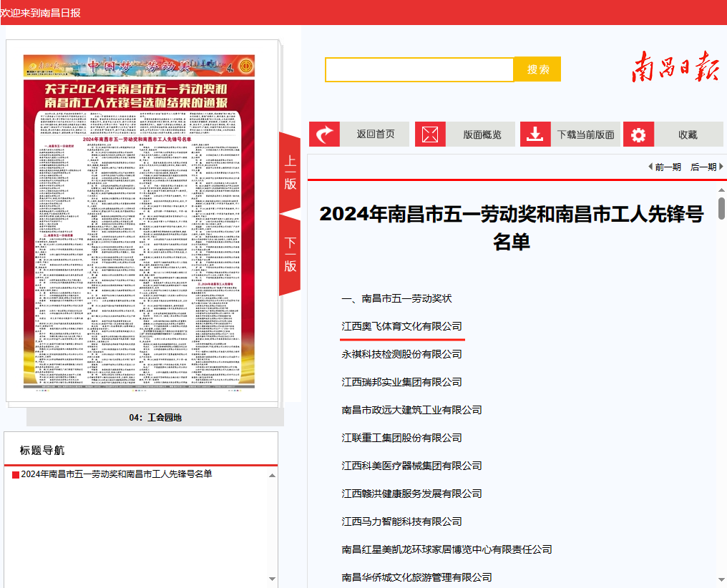Go to previous page with 上一版

(291, 173)
